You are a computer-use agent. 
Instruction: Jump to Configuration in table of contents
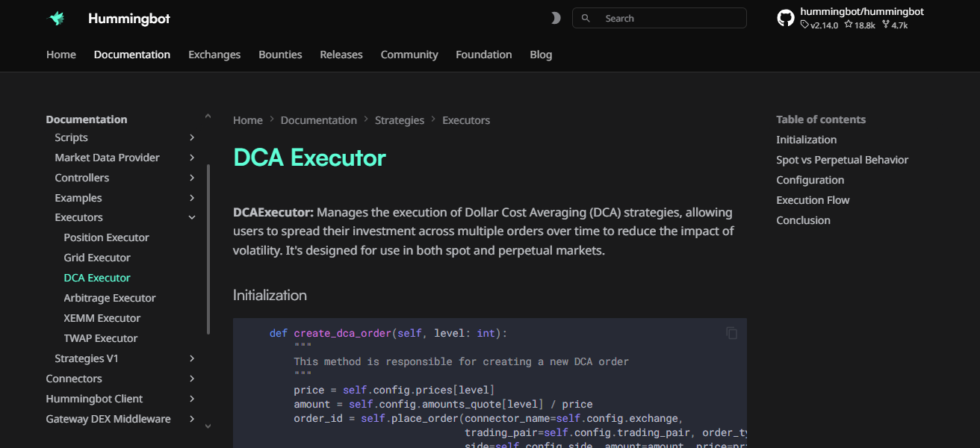point(810,180)
